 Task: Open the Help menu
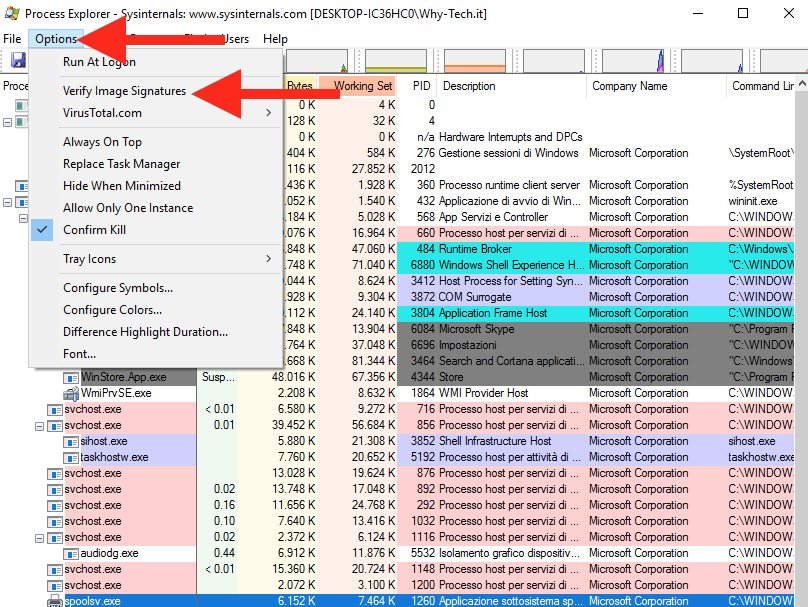(275, 39)
